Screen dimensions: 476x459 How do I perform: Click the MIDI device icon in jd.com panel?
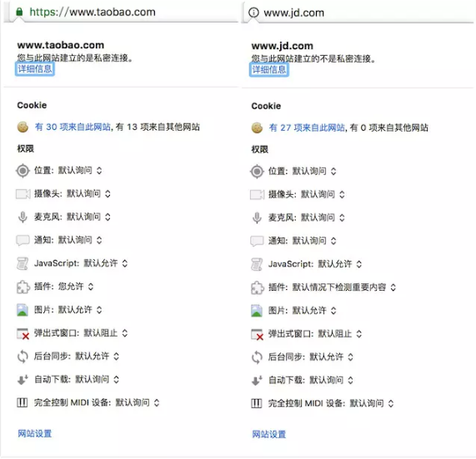point(257,403)
